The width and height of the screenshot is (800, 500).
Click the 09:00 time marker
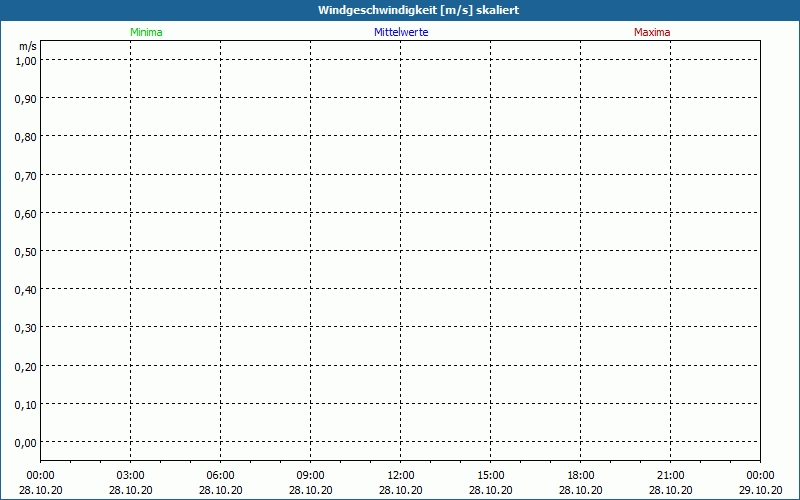[x=310, y=475]
